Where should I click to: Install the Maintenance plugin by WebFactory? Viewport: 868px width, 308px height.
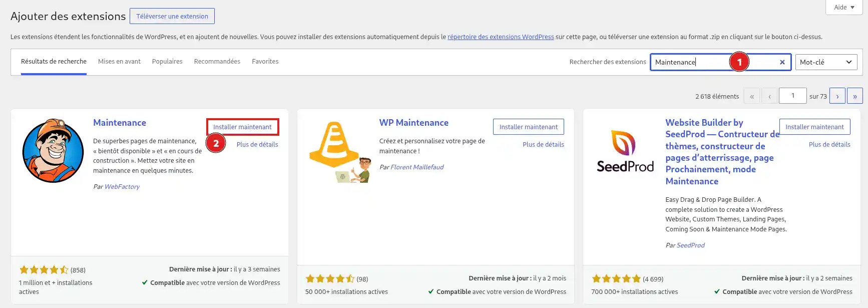[242, 127]
